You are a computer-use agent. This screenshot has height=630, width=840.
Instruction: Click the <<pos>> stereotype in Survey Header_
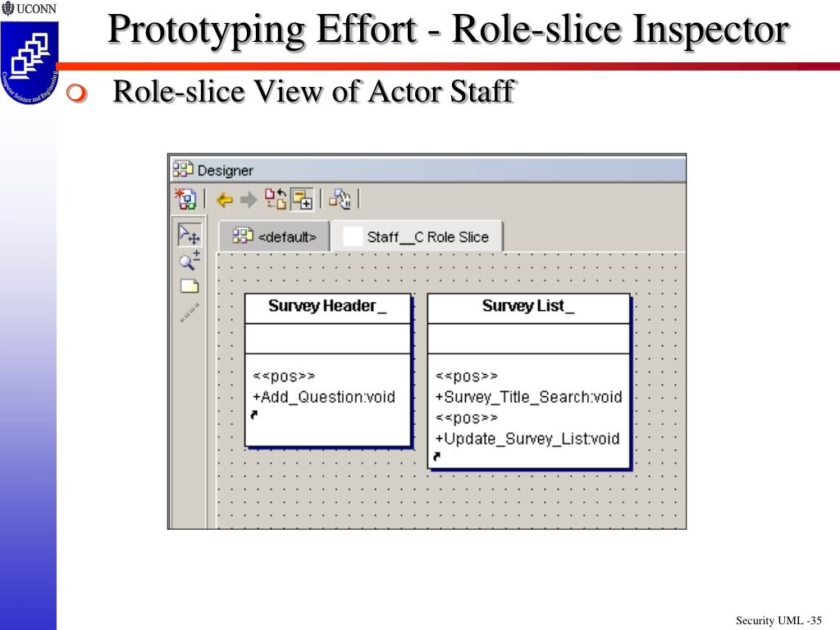(283, 377)
